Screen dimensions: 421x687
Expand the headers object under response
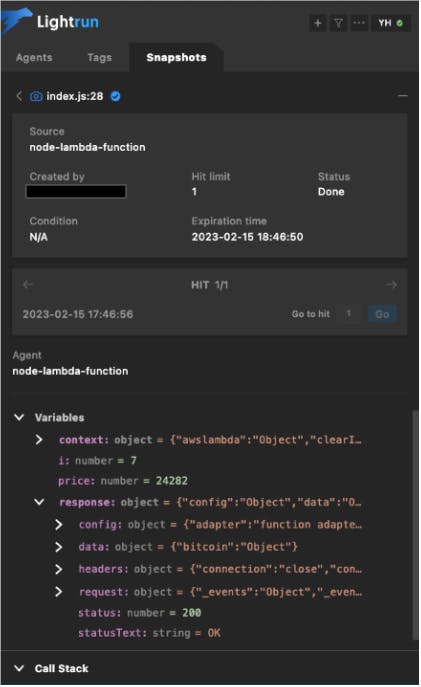coord(59,570)
